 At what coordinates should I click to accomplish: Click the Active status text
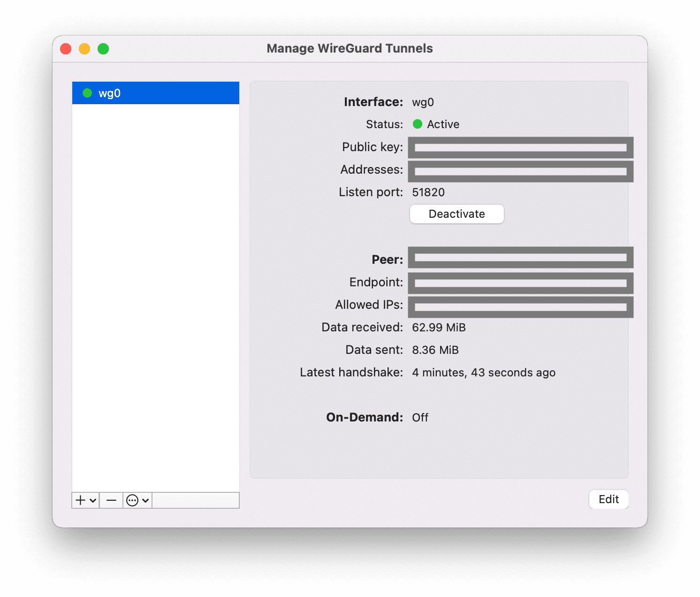443,124
